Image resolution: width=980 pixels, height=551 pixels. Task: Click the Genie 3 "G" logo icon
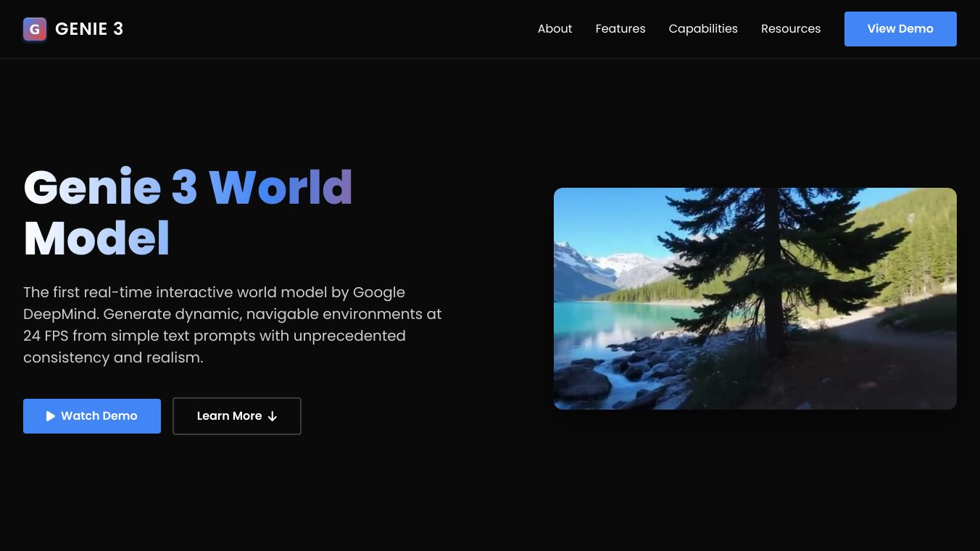pyautogui.click(x=35, y=29)
